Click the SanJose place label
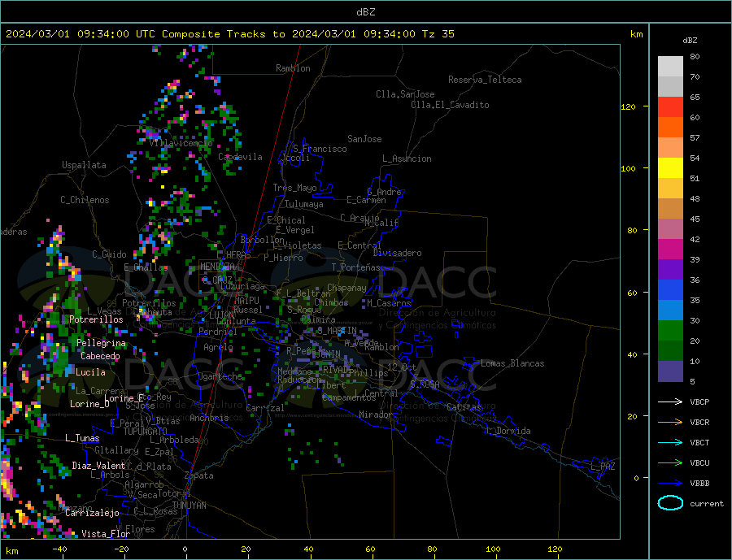 tap(364, 139)
